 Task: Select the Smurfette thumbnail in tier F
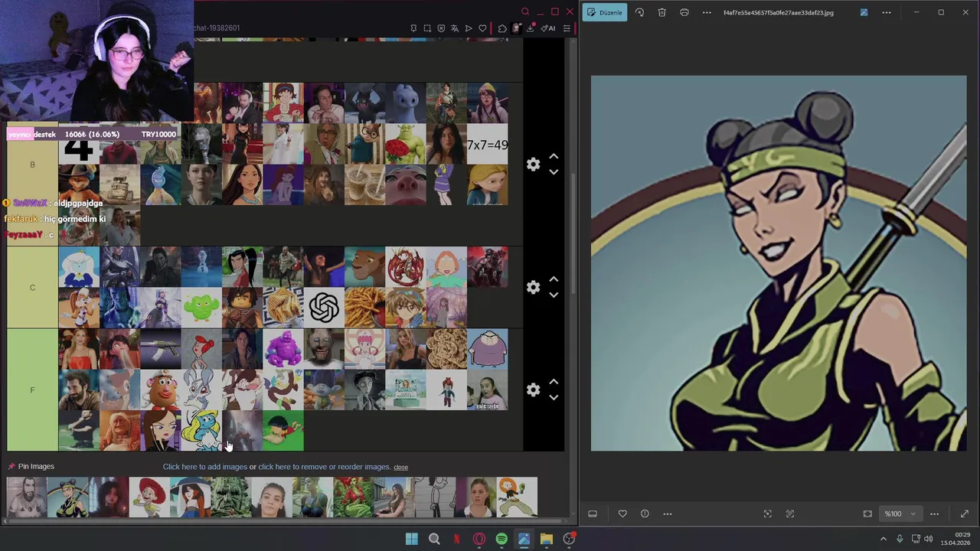201,431
